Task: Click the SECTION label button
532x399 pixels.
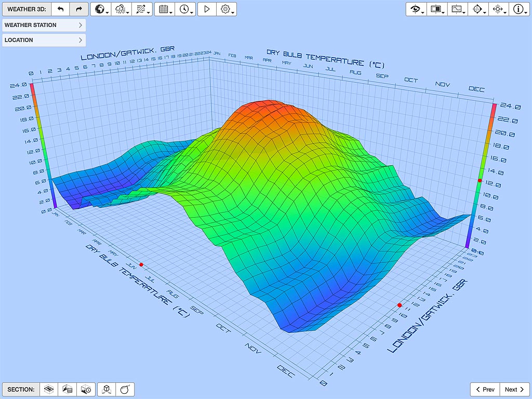Action: click(x=21, y=390)
